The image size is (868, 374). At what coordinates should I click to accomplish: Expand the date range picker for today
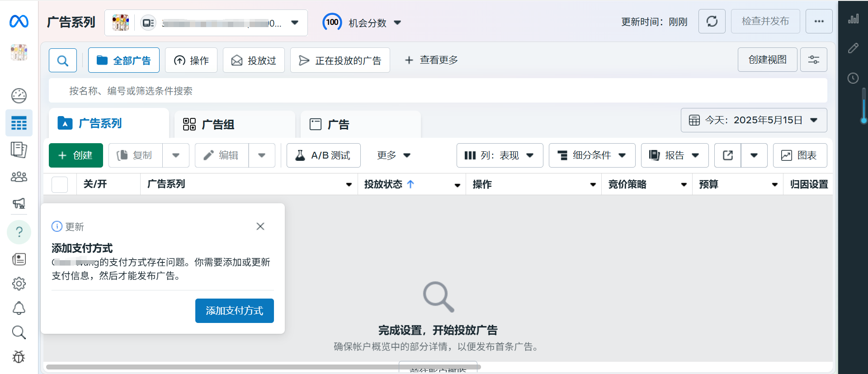pos(754,120)
